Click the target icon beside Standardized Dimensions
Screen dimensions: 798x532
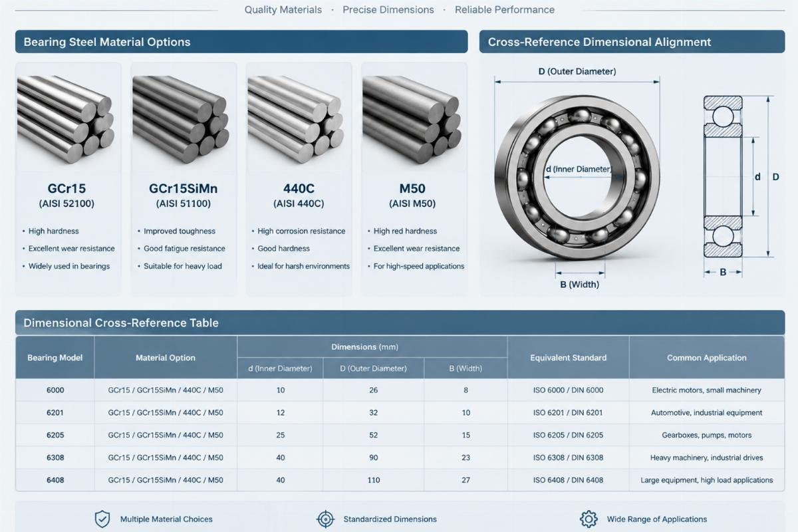click(325, 519)
